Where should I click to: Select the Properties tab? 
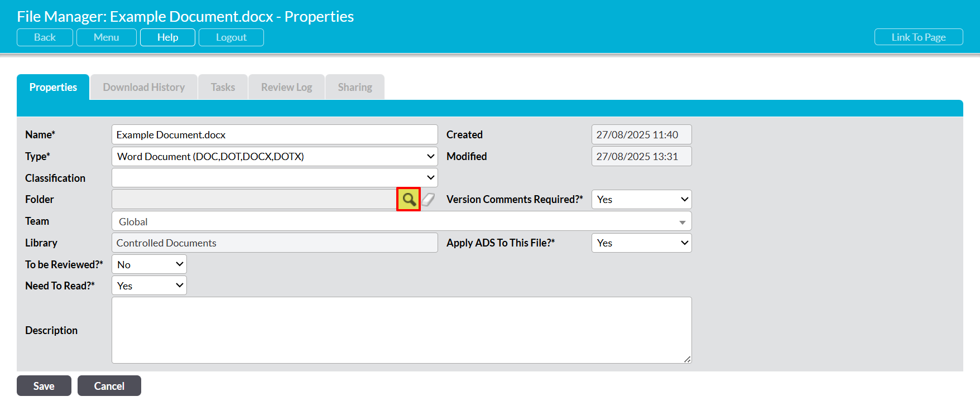(x=53, y=88)
